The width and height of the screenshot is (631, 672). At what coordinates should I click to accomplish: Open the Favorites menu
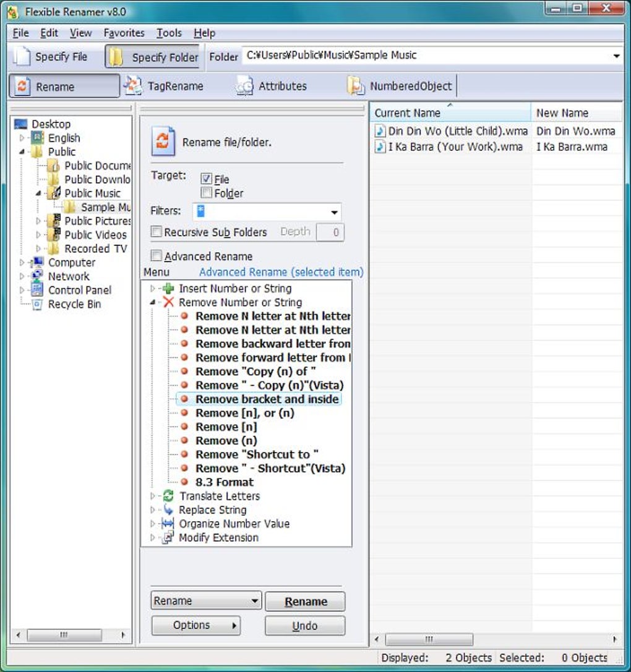[124, 33]
